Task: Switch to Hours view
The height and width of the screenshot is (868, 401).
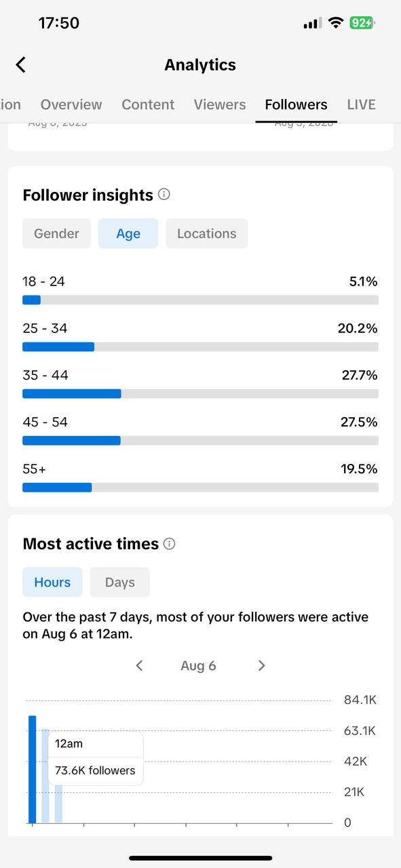Action: point(52,583)
